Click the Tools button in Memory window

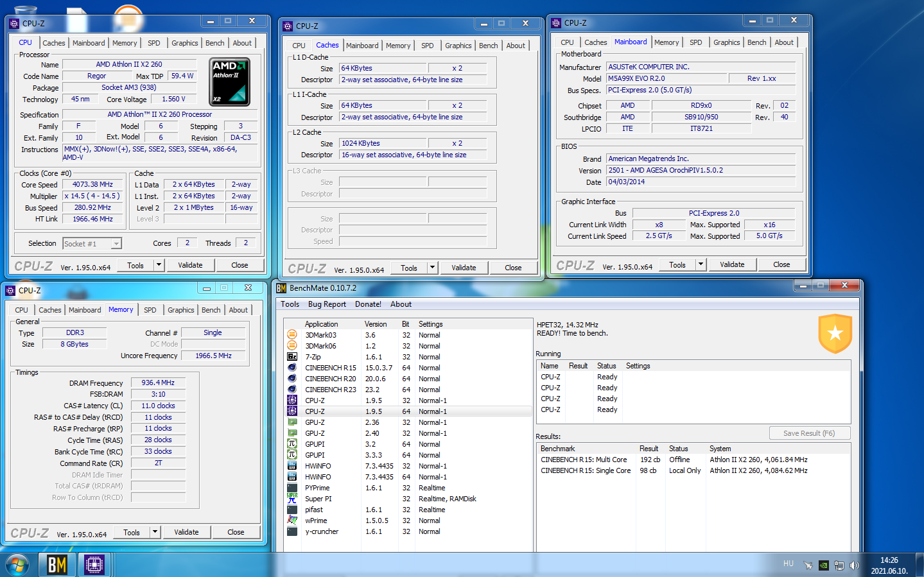(x=132, y=532)
